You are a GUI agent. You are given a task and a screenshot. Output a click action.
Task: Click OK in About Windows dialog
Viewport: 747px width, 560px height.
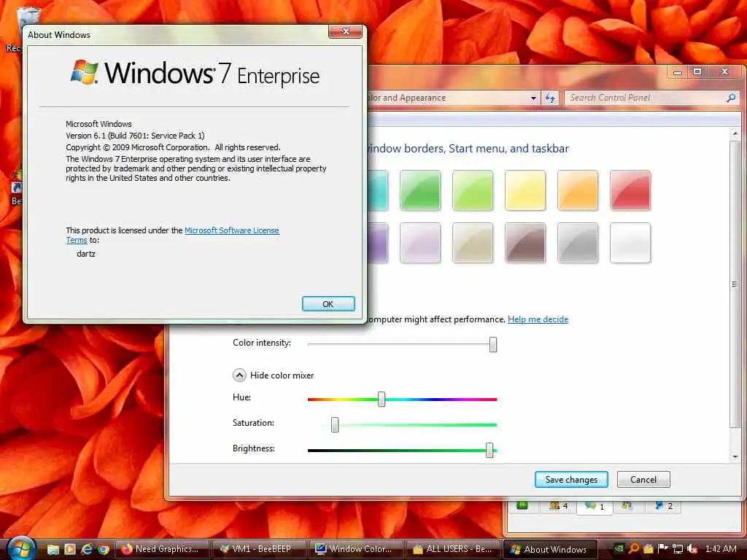pyautogui.click(x=328, y=304)
